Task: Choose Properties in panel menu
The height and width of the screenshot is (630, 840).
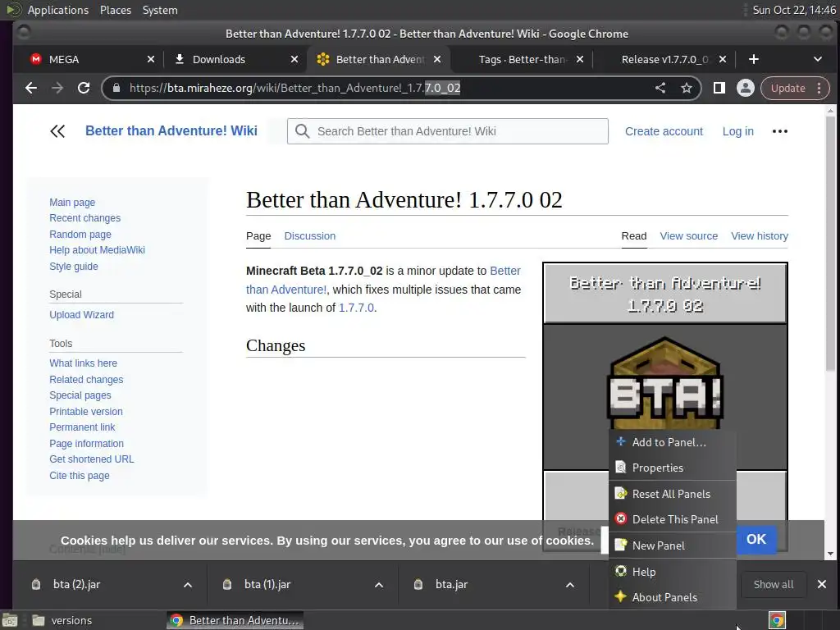Action: point(673,468)
